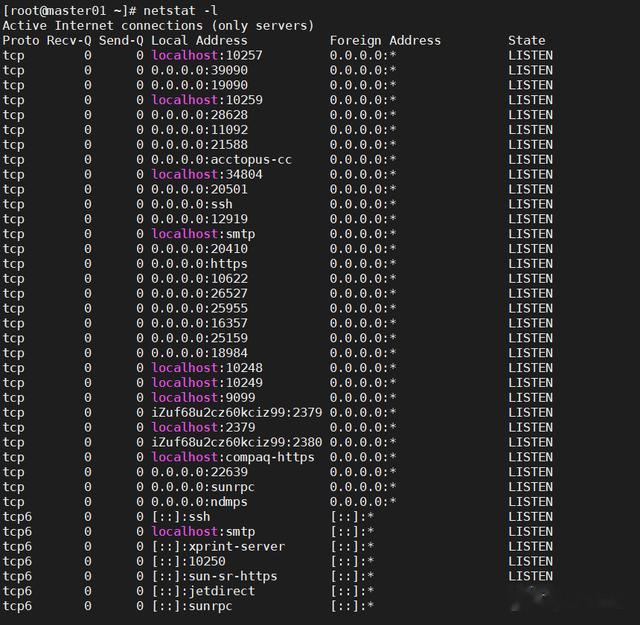Select the '[::]:sunrpc' tcp6 address
Image resolution: width=640 pixels, height=625 pixels.
point(192,607)
